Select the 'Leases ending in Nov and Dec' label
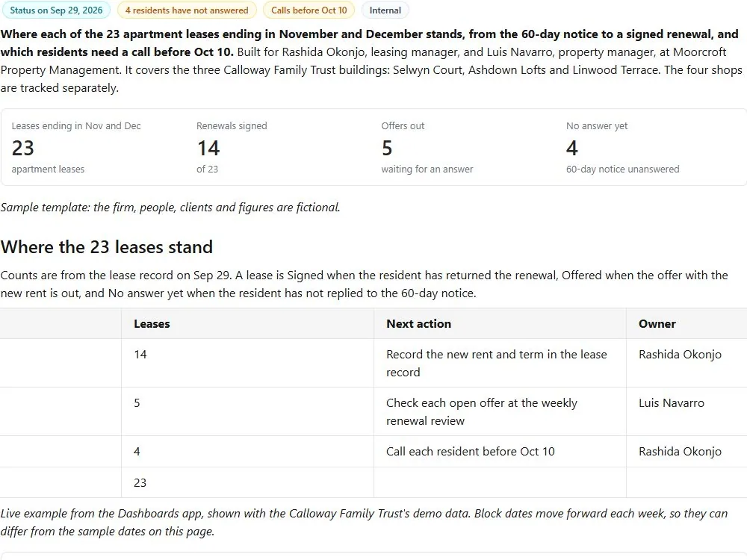 (76, 125)
